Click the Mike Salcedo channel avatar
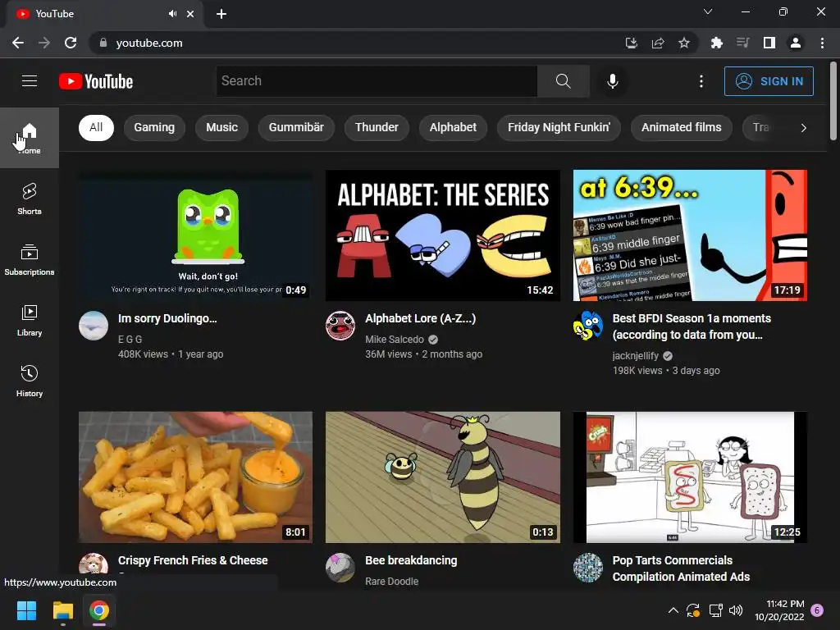This screenshot has width=840, height=630. point(340,326)
